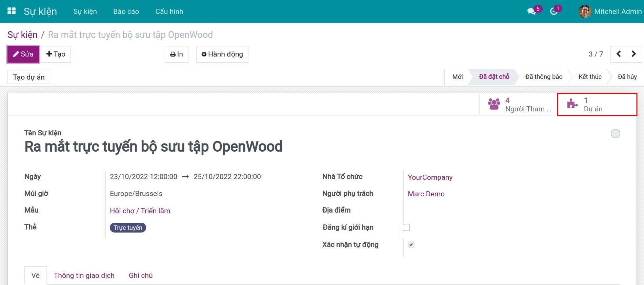Click the Sửa edit button
Image resolution: width=644 pixels, height=285 pixels.
coord(23,54)
